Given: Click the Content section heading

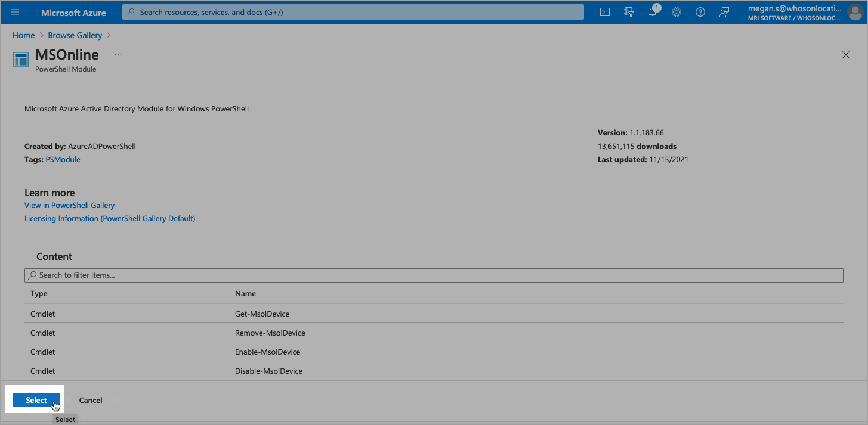Looking at the screenshot, I should point(54,256).
